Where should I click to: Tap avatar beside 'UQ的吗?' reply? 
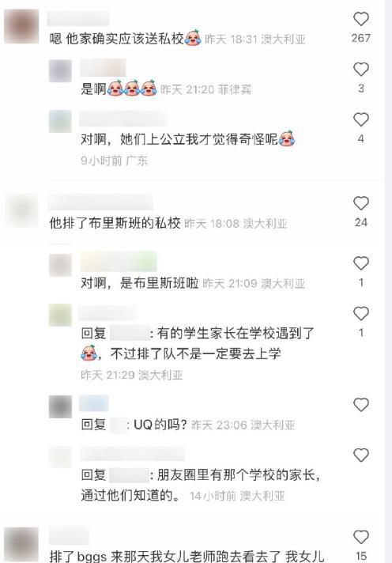click(60, 406)
